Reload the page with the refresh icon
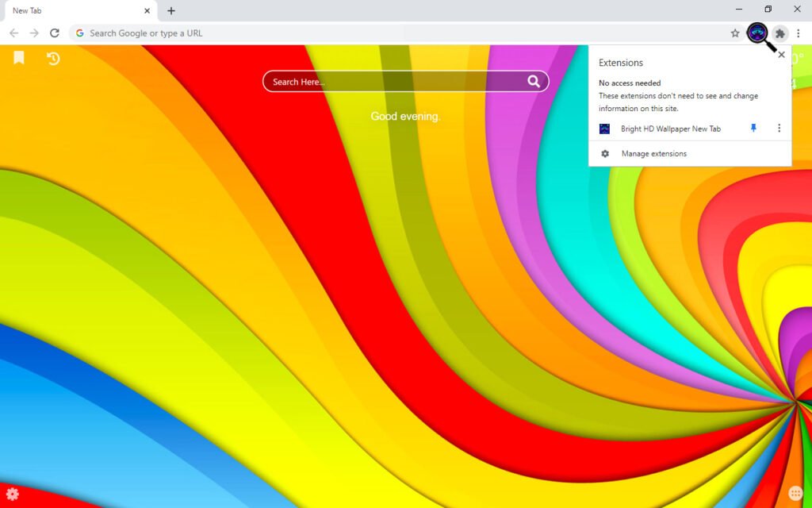 [x=54, y=33]
